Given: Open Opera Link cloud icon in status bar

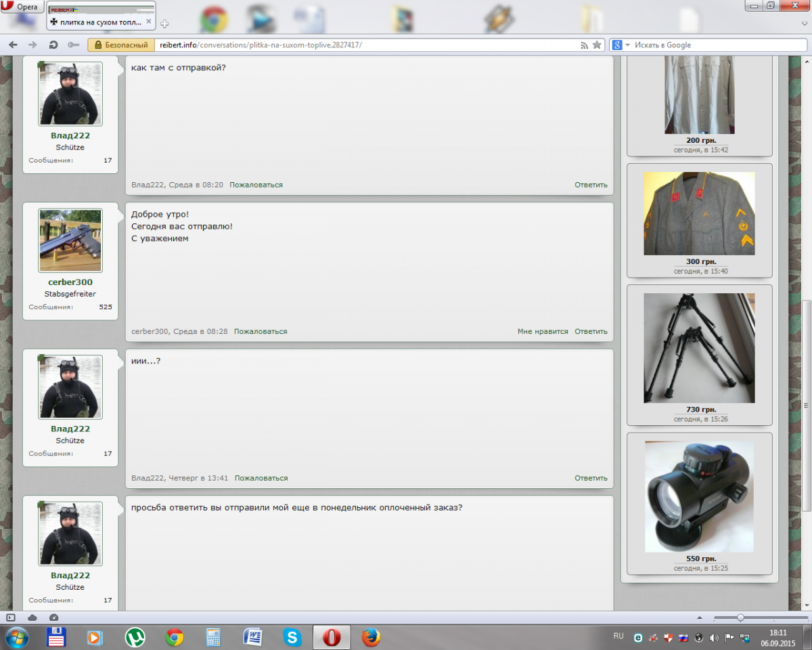Looking at the screenshot, I should point(32,617).
